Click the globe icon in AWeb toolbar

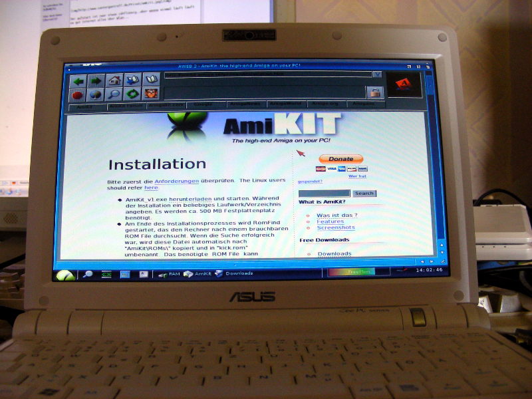click(96, 94)
